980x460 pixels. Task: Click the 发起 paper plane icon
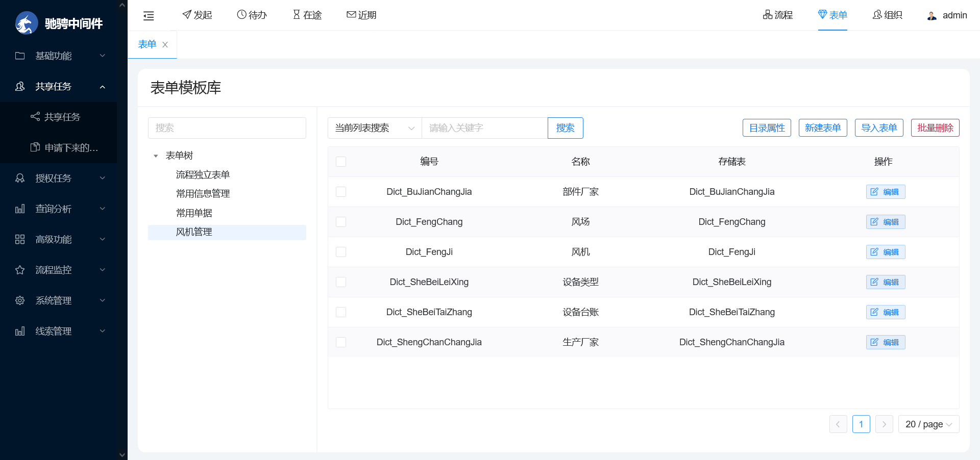point(187,15)
